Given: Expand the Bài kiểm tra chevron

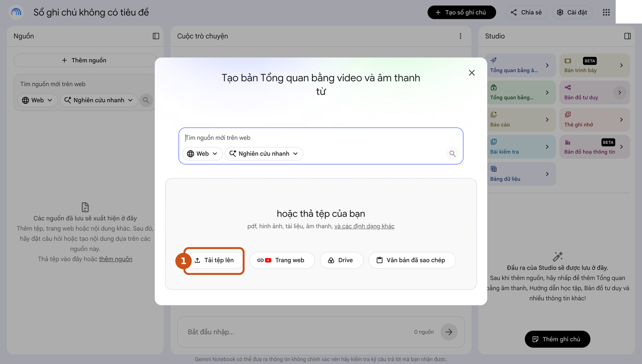Looking at the screenshot, I should pyautogui.click(x=547, y=147).
